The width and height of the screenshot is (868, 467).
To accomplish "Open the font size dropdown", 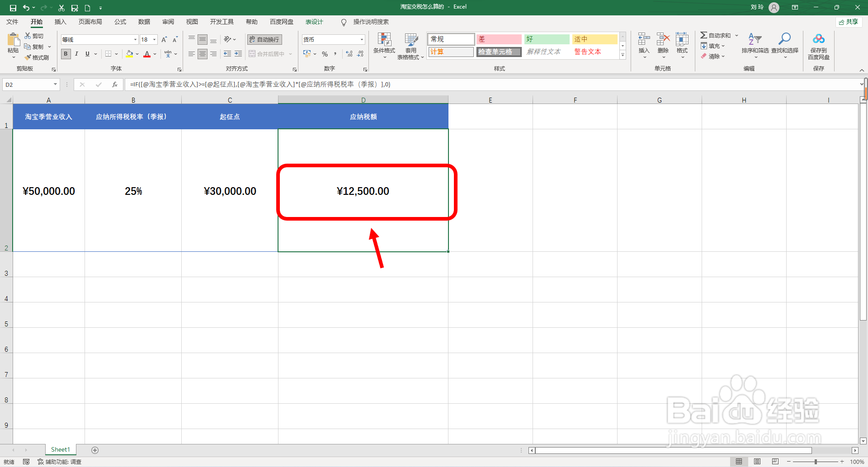I will (x=154, y=40).
